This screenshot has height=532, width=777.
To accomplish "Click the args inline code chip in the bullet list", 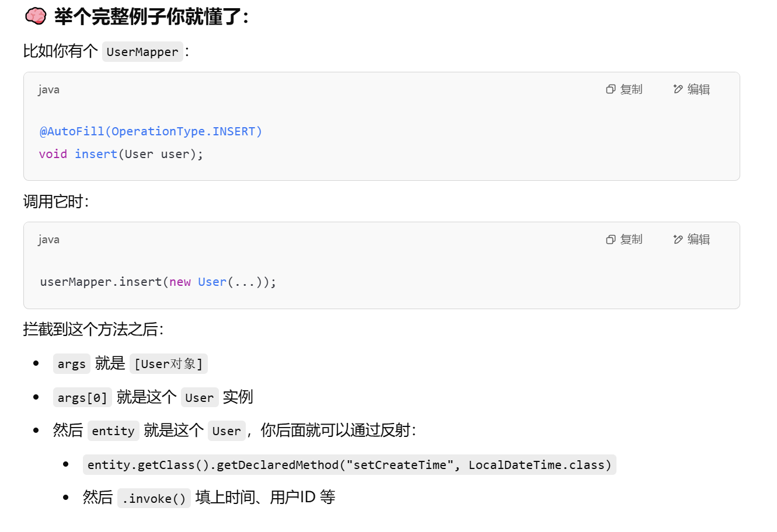I will pos(71,363).
